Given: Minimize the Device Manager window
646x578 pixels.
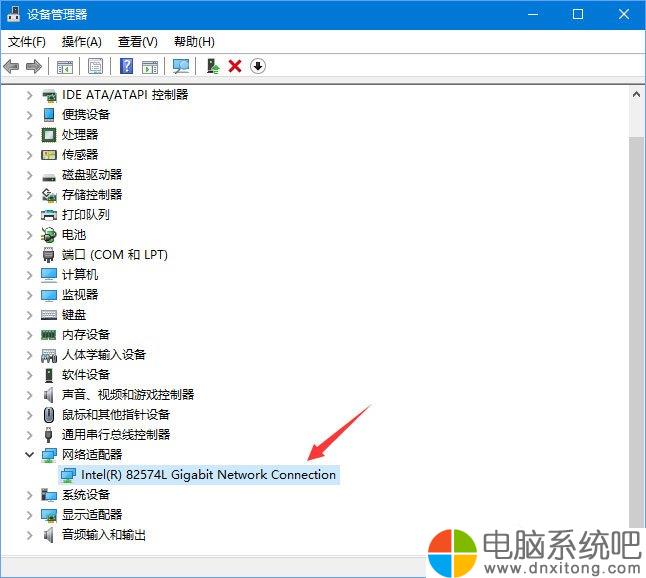Looking at the screenshot, I should 533,14.
